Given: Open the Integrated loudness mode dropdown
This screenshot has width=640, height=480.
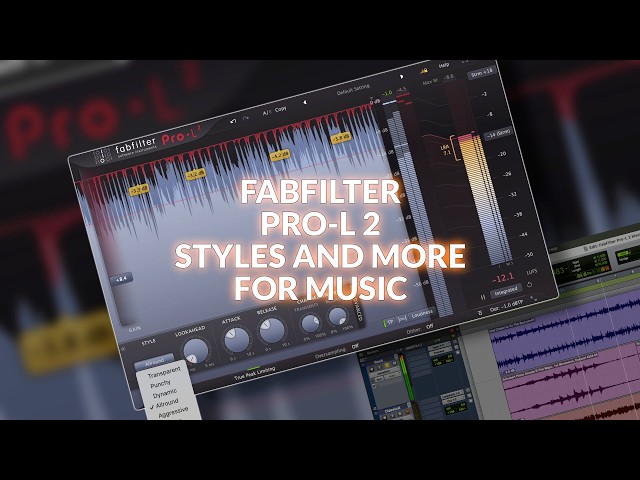Looking at the screenshot, I should (506, 291).
